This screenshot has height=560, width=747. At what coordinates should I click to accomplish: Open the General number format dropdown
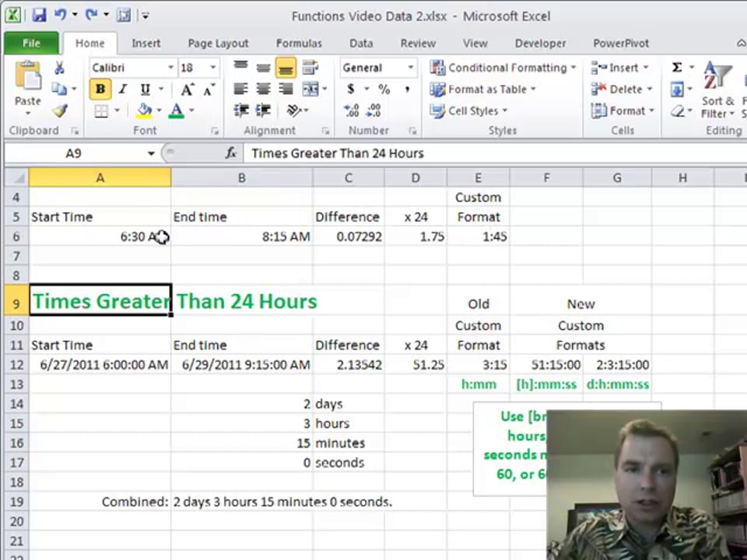click(x=410, y=68)
